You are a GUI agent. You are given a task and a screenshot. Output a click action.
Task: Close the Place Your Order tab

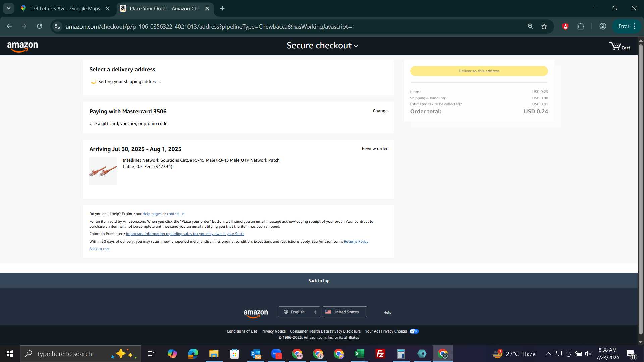pyautogui.click(x=207, y=9)
